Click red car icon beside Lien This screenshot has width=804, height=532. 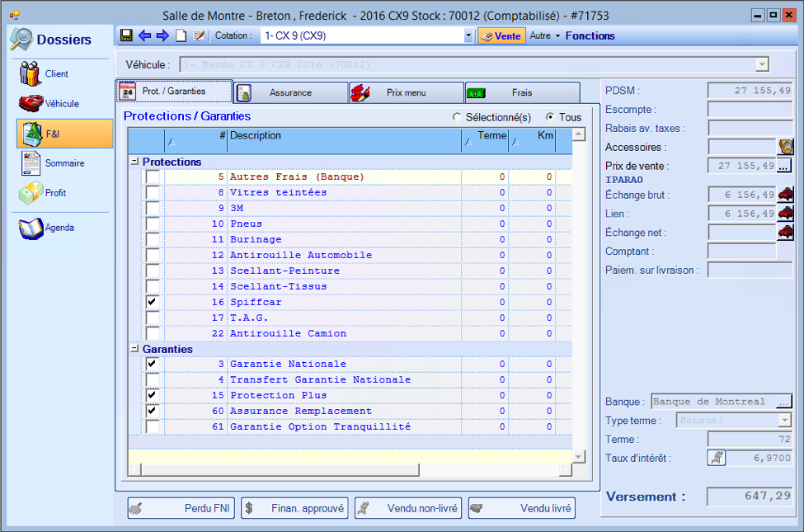tap(786, 214)
